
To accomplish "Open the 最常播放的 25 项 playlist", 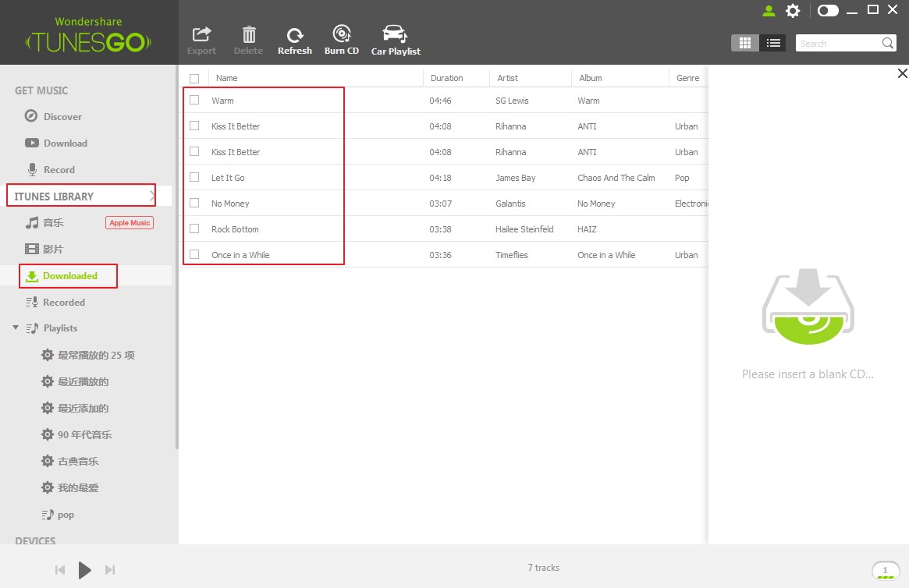I will (x=87, y=355).
